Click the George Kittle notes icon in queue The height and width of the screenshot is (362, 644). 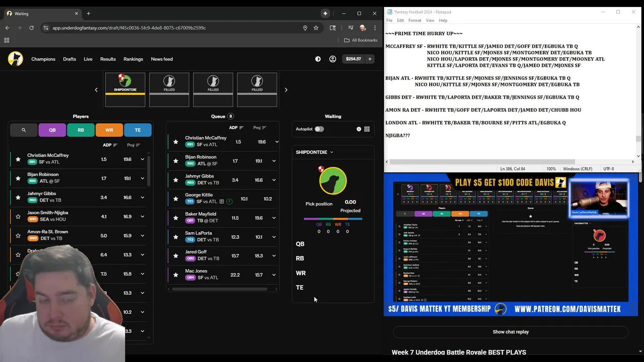tap(221, 202)
